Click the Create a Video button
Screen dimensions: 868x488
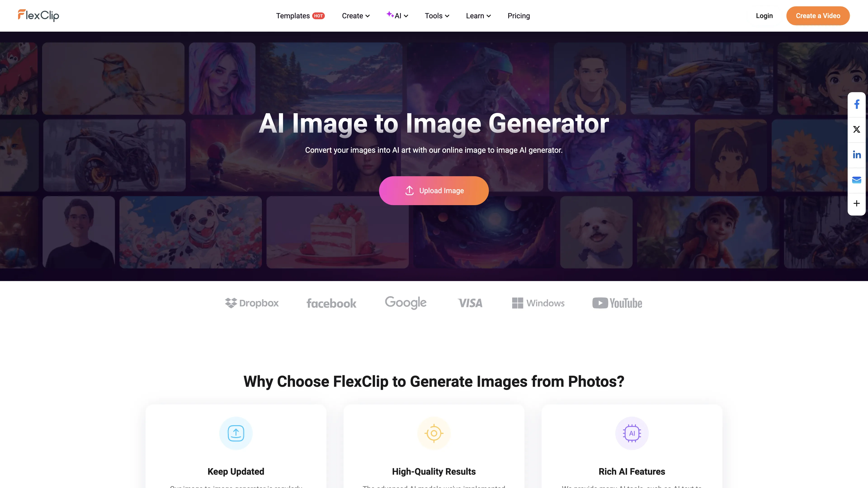pyautogui.click(x=817, y=16)
